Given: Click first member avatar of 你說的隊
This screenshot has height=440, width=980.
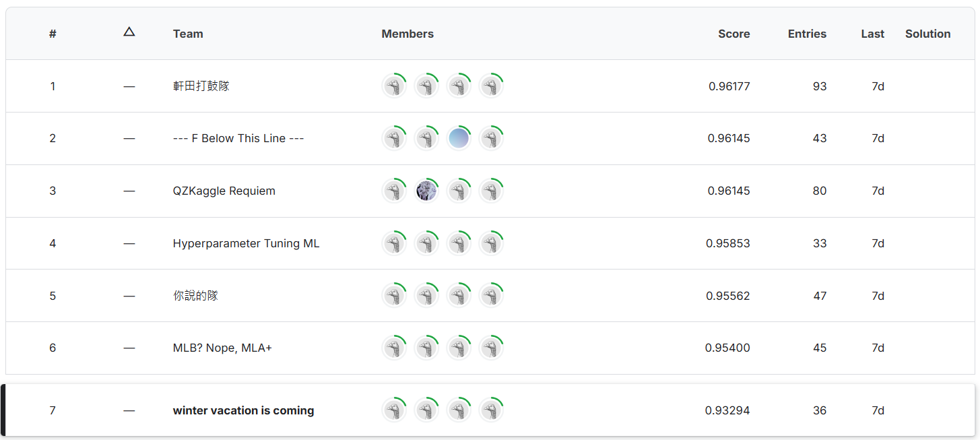Looking at the screenshot, I should [x=394, y=296].
